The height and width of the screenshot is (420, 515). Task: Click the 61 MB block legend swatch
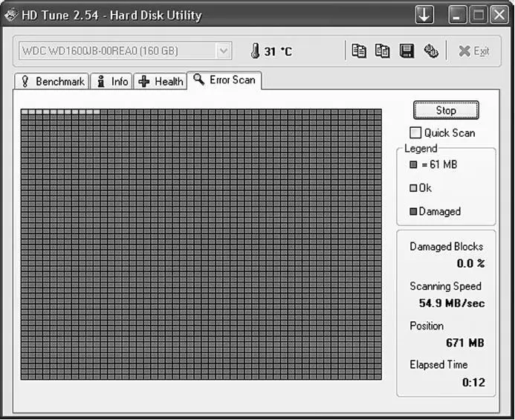413,164
